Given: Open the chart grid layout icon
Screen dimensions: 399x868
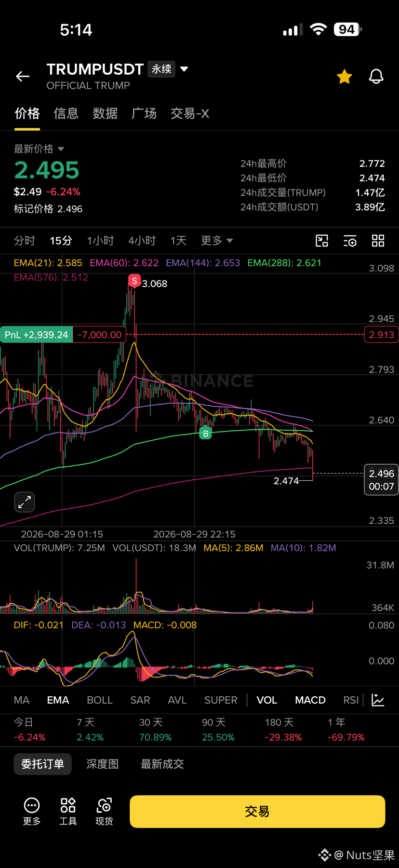Looking at the screenshot, I should pos(378,241).
